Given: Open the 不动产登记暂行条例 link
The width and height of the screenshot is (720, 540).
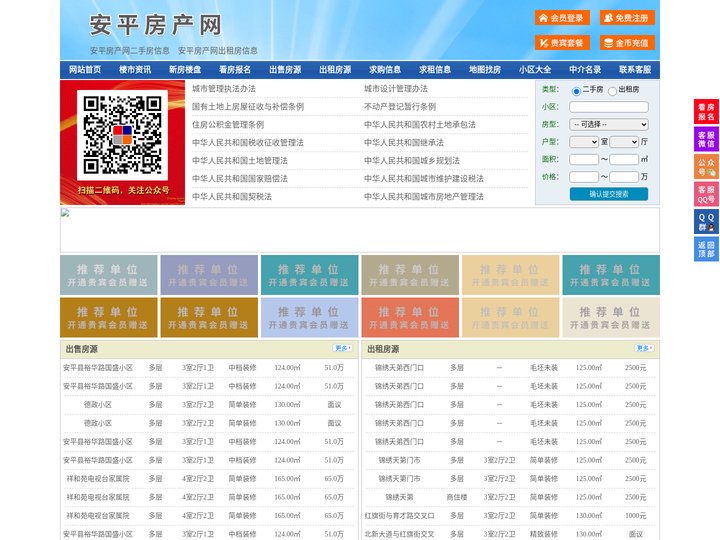Looking at the screenshot, I should [400, 107].
